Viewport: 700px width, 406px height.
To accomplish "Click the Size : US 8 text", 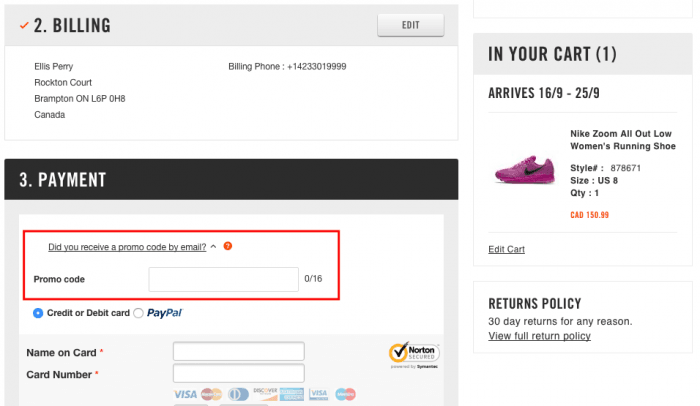I will 594,180.
